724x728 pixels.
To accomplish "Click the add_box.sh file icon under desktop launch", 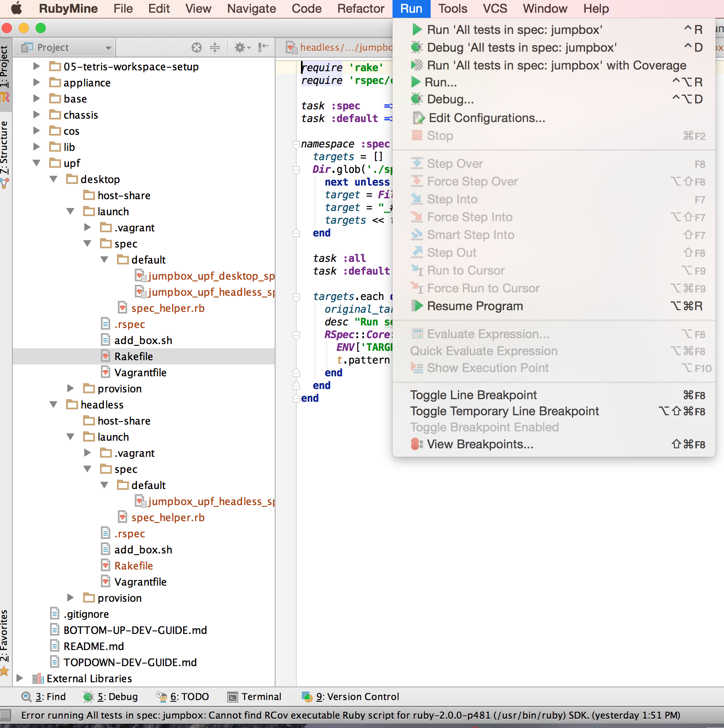I will (106, 340).
